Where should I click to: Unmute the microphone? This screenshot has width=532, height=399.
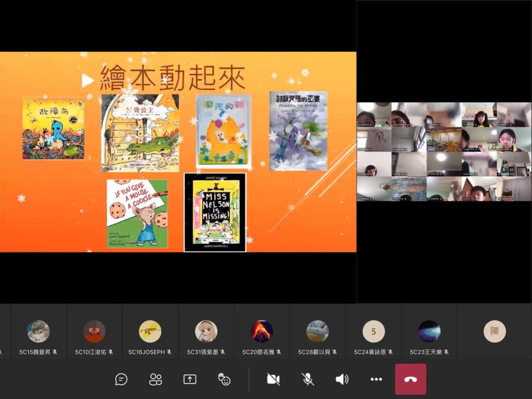pyautogui.click(x=308, y=379)
